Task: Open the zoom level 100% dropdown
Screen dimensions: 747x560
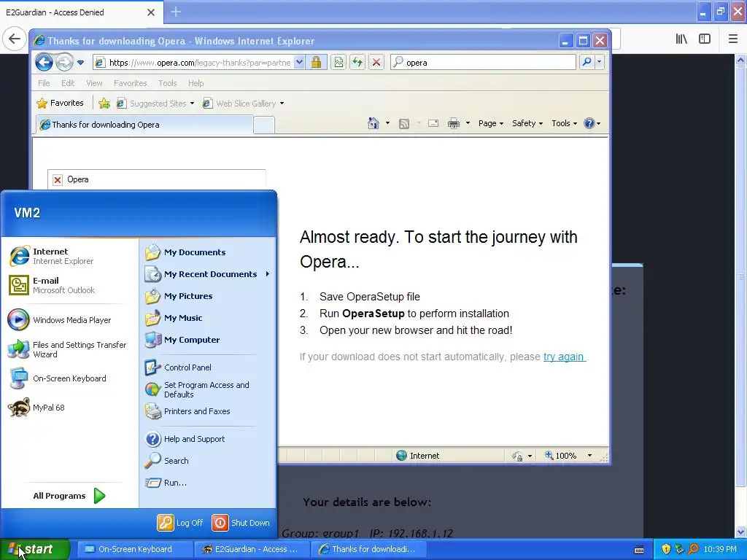Action: pos(589,456)
